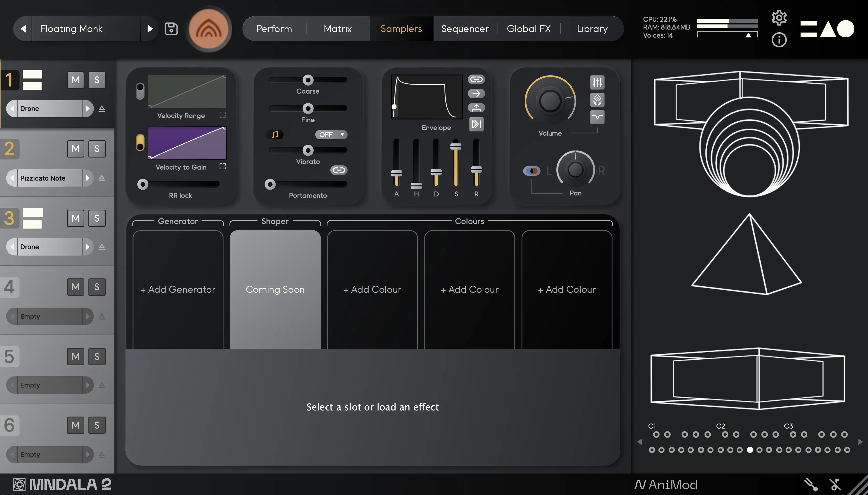Select next sample after Pizzicato Note
Image resolution: width=868 pixels, height=495 pixels.
[x=88, y=178]
